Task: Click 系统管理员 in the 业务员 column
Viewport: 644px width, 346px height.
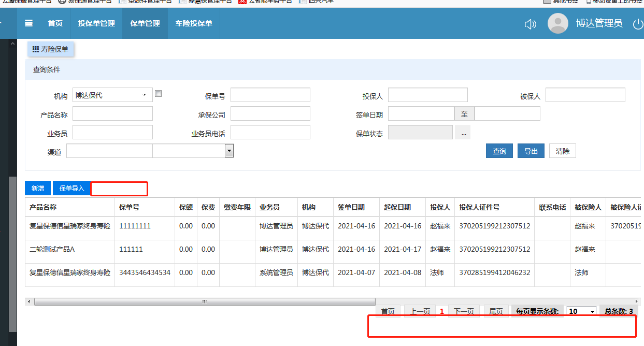Action: click(x=276, y=272)
